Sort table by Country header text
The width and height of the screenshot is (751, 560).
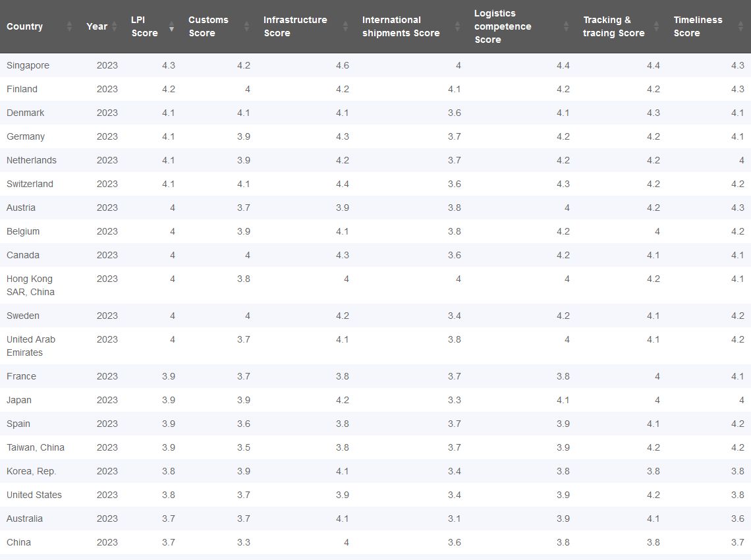tap(25, 26)
